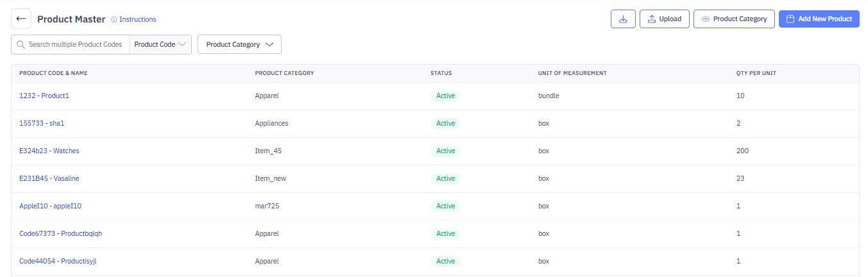Screen dimensions: 868x277
Task: Click the back arrow icon
Action: 21,19
